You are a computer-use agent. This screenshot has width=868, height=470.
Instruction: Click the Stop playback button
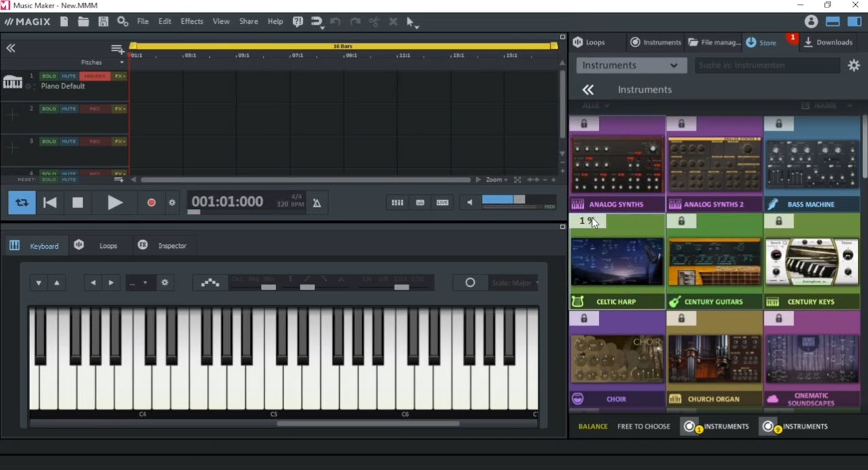(x=78, y=202)
